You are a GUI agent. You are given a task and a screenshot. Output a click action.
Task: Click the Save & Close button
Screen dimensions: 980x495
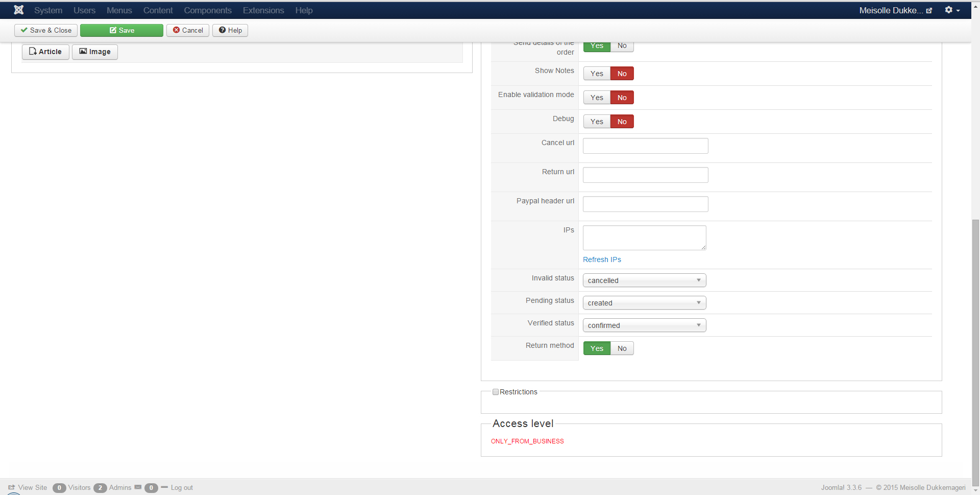pyautogui.click(x=46, y=31)
